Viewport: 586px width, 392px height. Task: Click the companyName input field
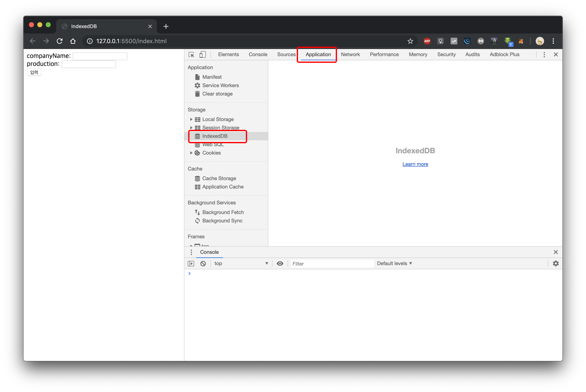(100, 56)
